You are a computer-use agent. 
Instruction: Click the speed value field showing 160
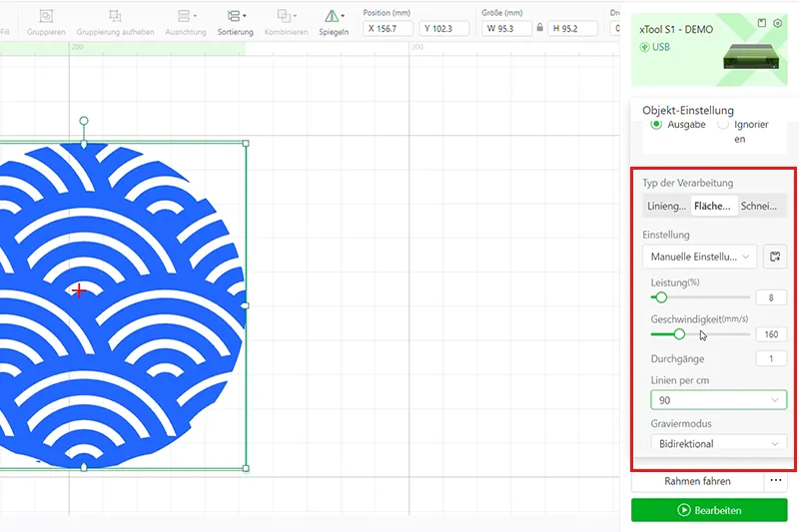[771, 334]
